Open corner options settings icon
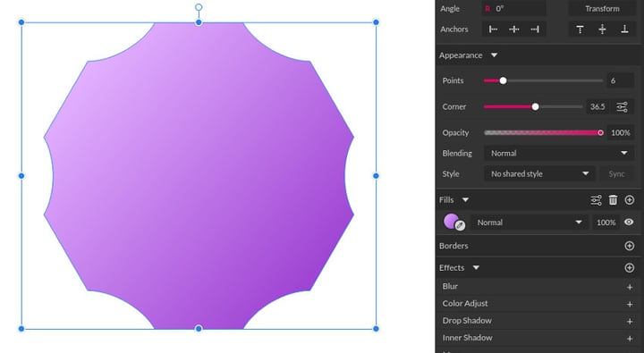644x353 pixels. click(622, 106)
